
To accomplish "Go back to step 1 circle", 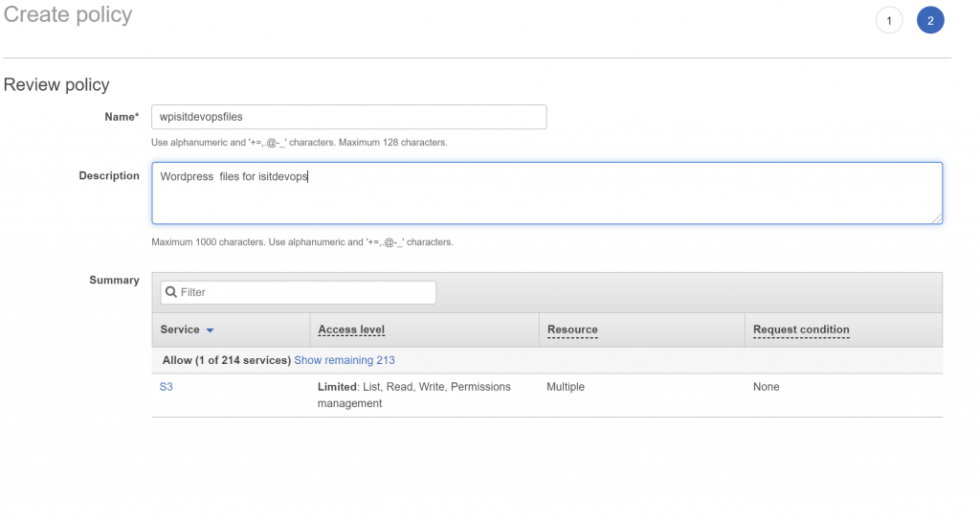I will [889, 21].
